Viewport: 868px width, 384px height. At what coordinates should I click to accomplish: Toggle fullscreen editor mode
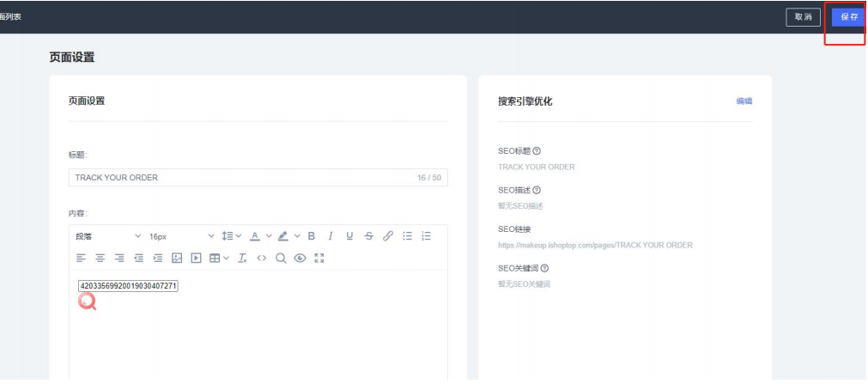coord(319,258)
